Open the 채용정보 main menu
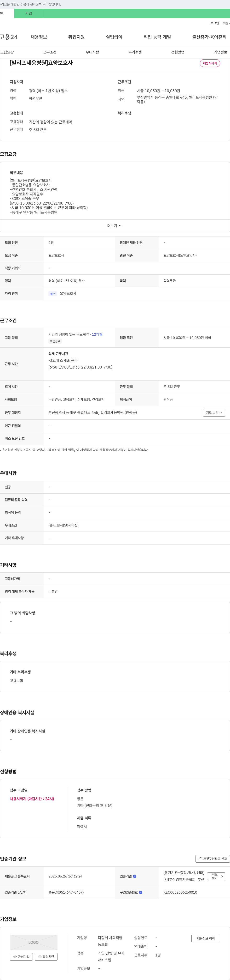 click(39, 37)
